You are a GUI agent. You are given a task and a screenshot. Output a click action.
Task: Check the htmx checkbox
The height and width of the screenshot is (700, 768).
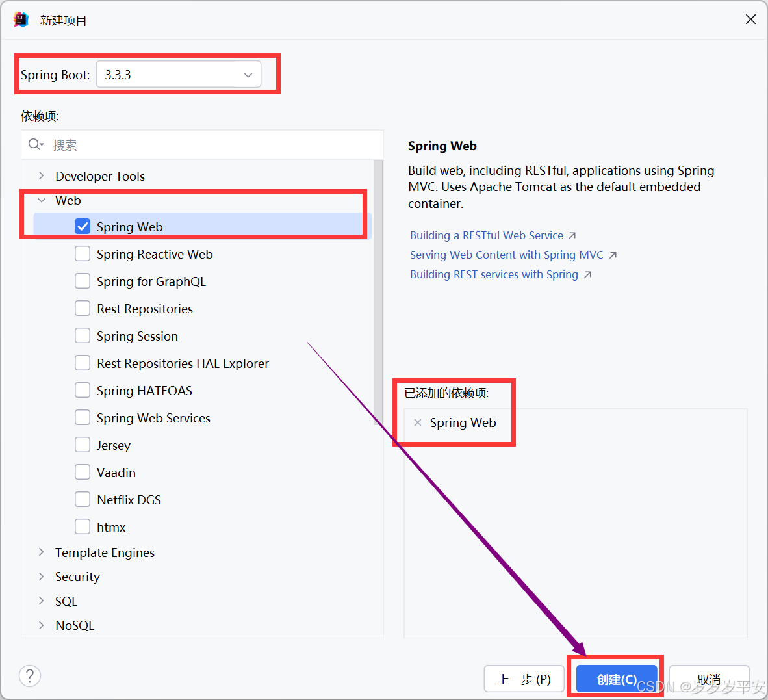click(x=83, y=526)
